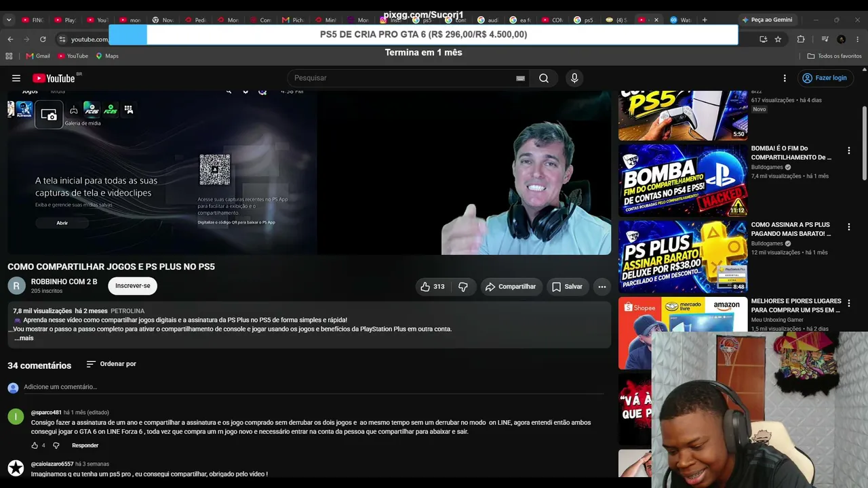
Task: Open MELHORES E PIORES LUGARES video title
Action: tap(796, 306)
